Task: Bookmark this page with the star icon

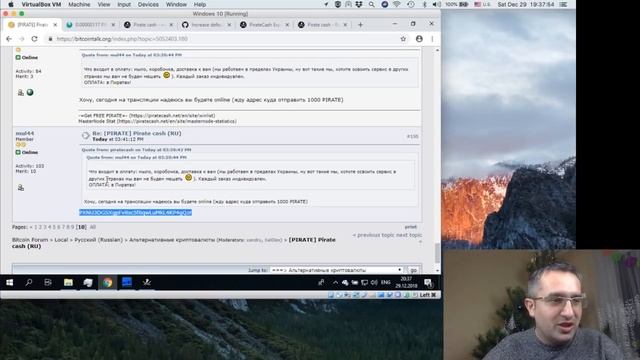Action: (403, 39)
